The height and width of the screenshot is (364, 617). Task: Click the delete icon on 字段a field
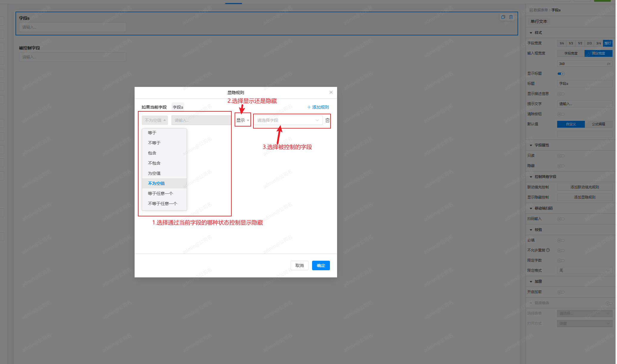511,17
